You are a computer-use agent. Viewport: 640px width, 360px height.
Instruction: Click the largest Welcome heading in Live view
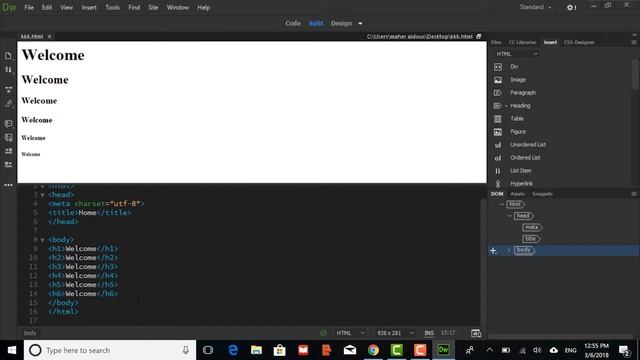(x=53, y=55)
